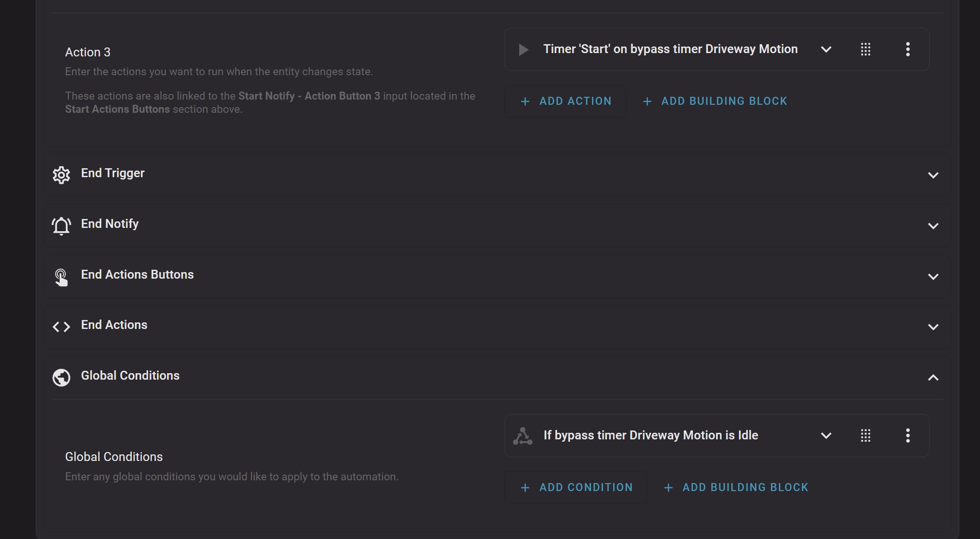Click drag handle grid on bypass timer condition

865,436
